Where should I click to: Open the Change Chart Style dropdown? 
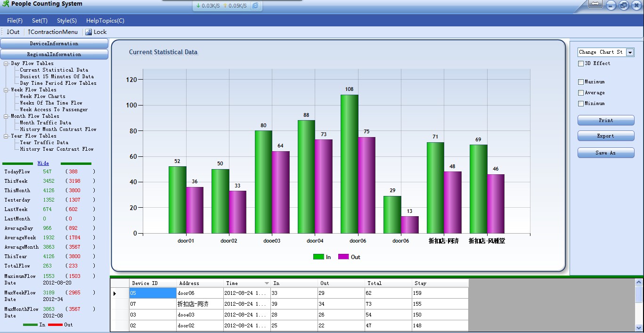coord(630,52)
